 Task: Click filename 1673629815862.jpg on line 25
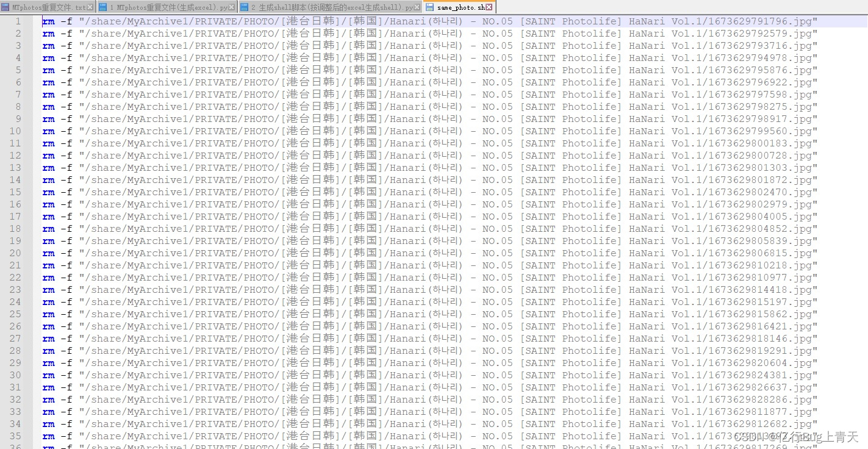pyautogui.click(x=760, y=314)
